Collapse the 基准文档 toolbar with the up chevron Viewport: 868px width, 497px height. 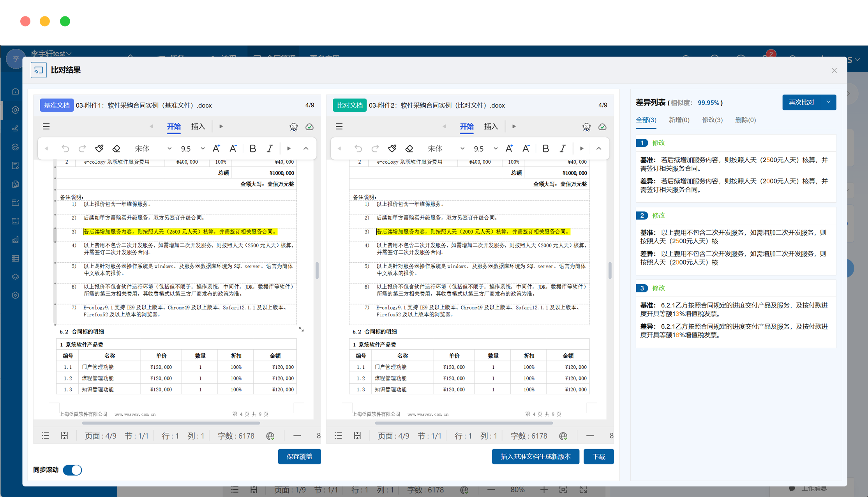(306, 149)
